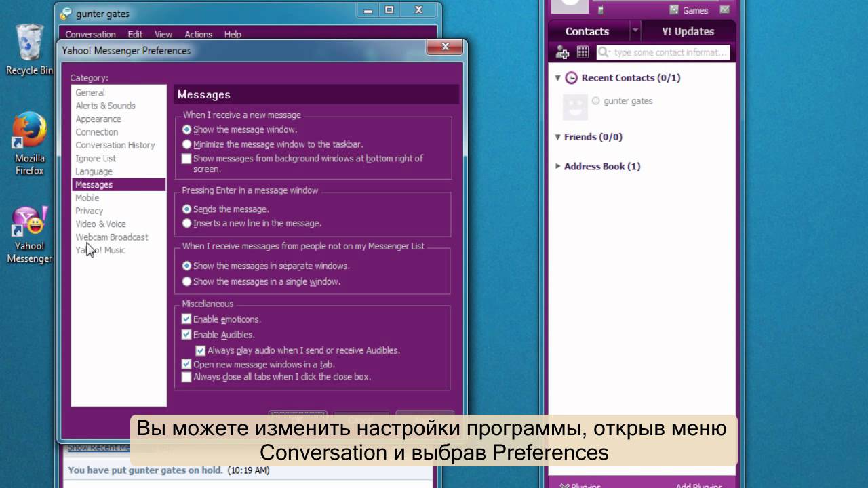Choose 'Sends the message' for Enter key
The height and width of the screenshot is (488, 868).
point(187,209)
